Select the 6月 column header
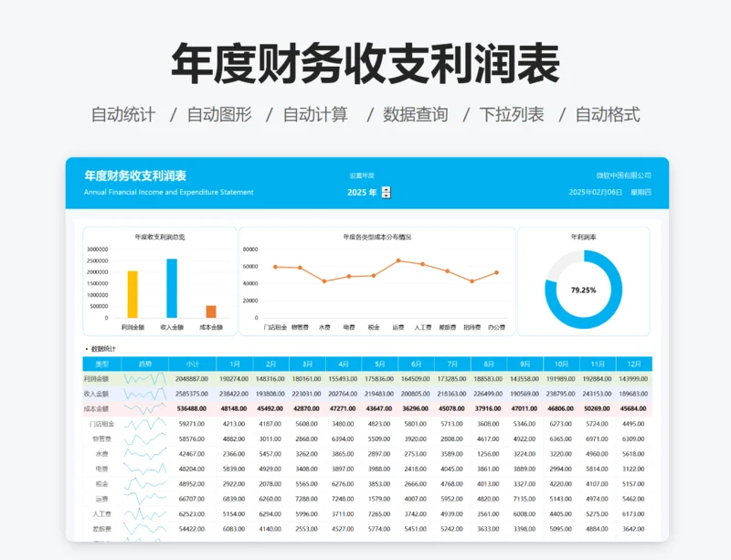731x560 pixels. [417, 364]
